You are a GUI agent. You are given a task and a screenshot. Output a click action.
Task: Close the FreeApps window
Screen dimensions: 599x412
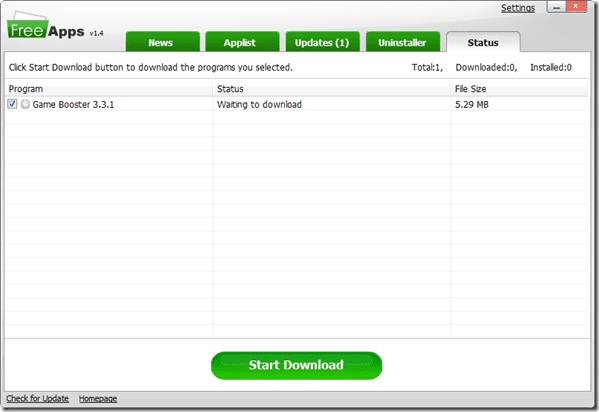point(576,7)
